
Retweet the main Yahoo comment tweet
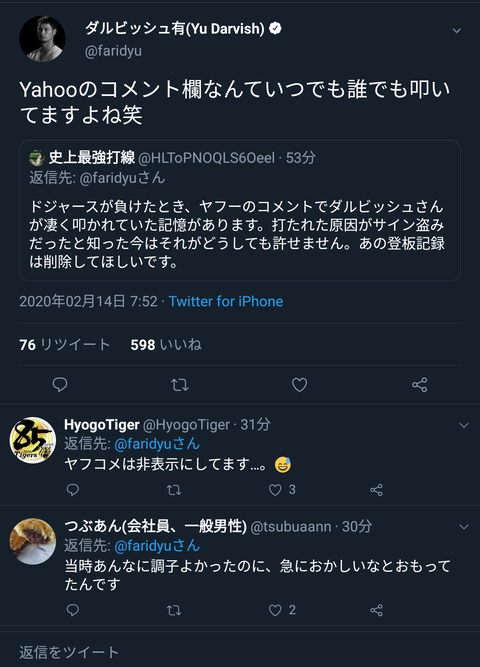click(180, 385)
